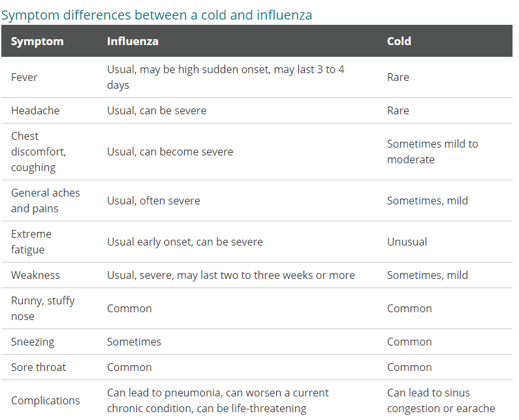Viewport: 519px width, 420px height.
Task: Select the 'Unusual' cold fatigue cell
Action: [407, 242]
